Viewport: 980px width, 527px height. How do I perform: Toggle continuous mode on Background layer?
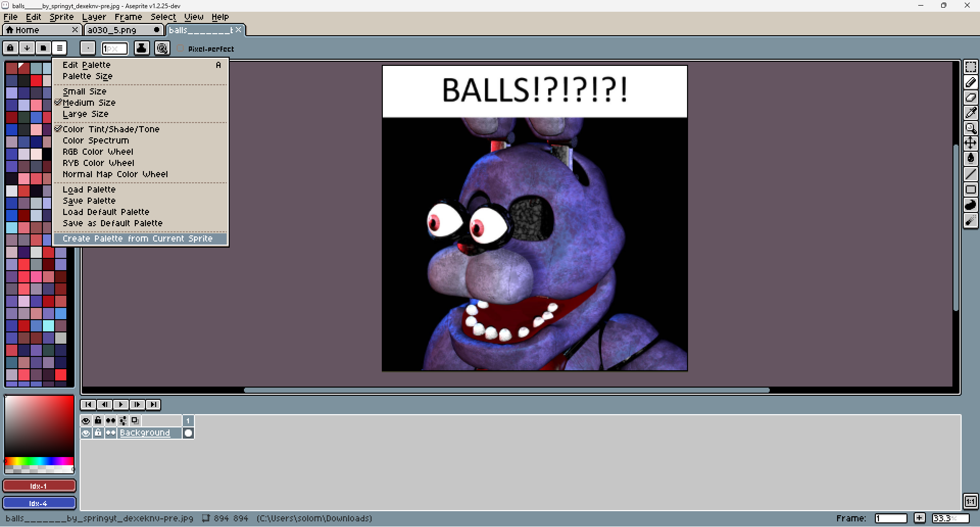[x=111, y=433]
